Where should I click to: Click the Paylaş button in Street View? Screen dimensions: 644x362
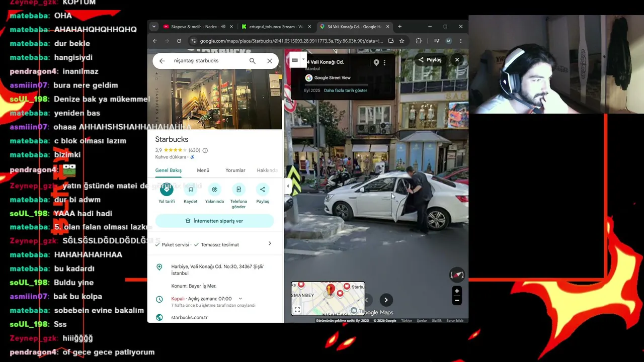tap(429, 59)
